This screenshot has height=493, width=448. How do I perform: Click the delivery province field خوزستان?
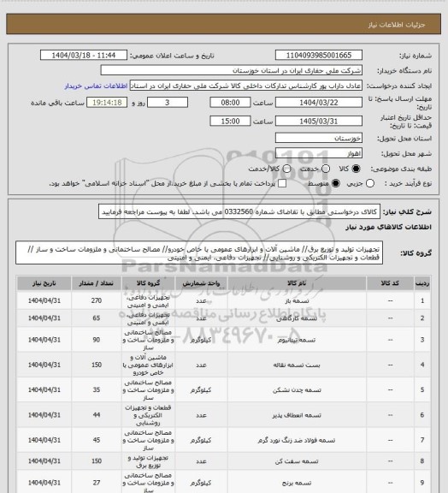point(319,138)
